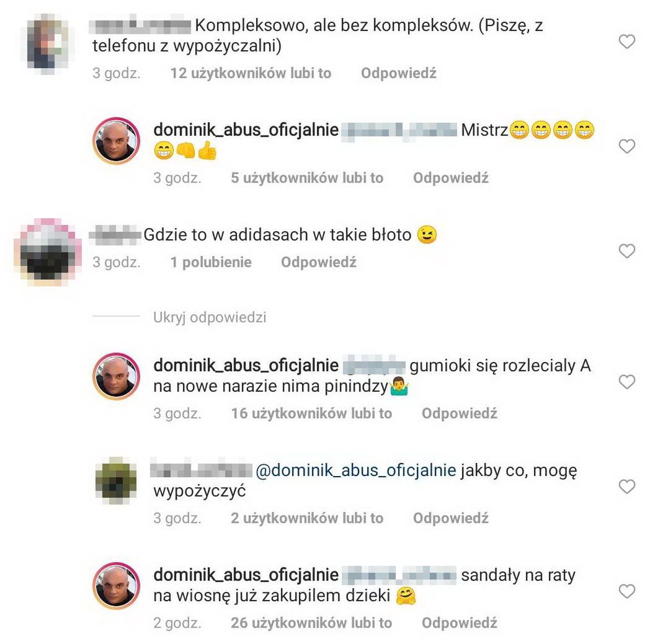The height and width of the screenshot is (644, 668).
Task: Open the '26 użytkowników lubi to' likes list
Action: click(x=311, y=623)
